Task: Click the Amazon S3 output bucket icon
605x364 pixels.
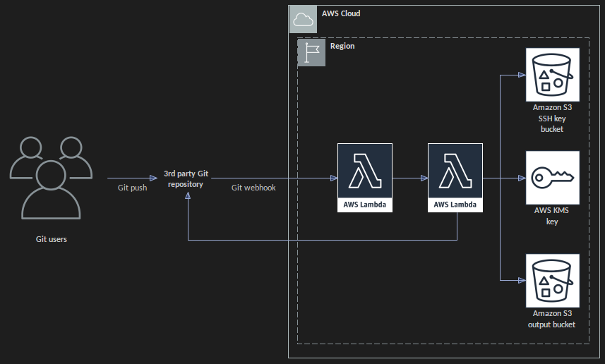Action: coord(552,281)
